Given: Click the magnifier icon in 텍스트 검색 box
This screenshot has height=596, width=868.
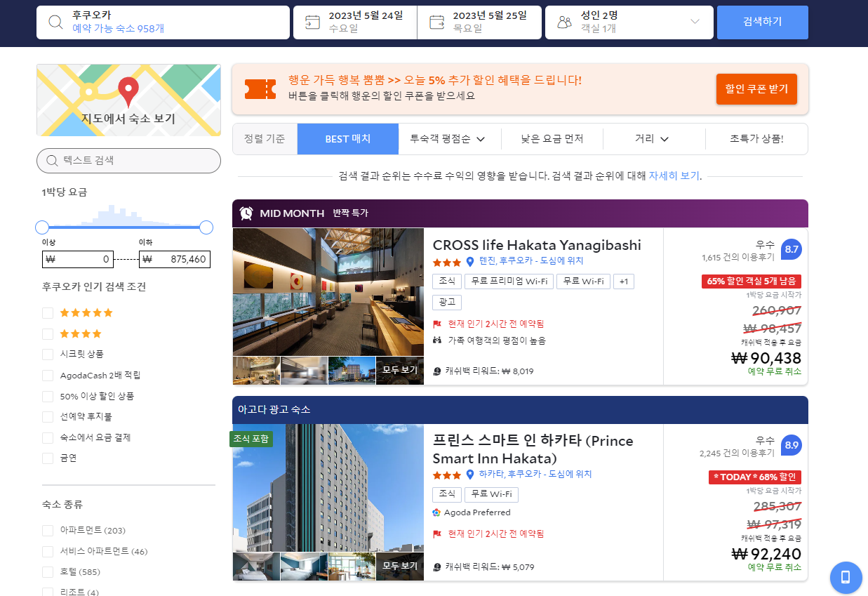Looking at the screenshot, I should click(x=51, y=161).
